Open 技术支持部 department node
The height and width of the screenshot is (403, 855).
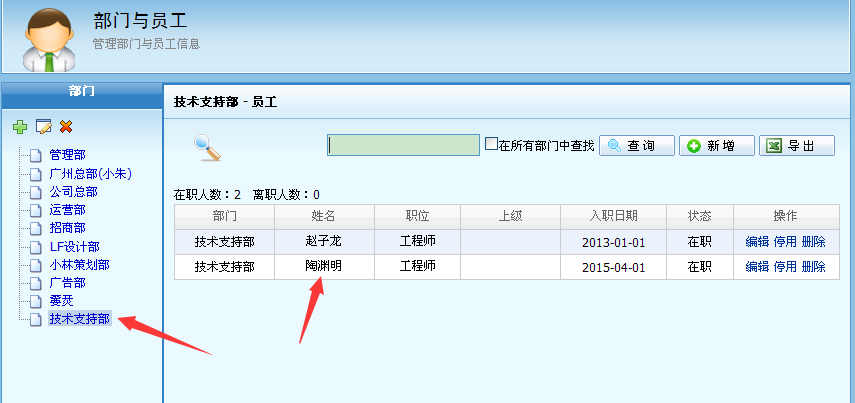pyautogui.click(x=79, y=319)
